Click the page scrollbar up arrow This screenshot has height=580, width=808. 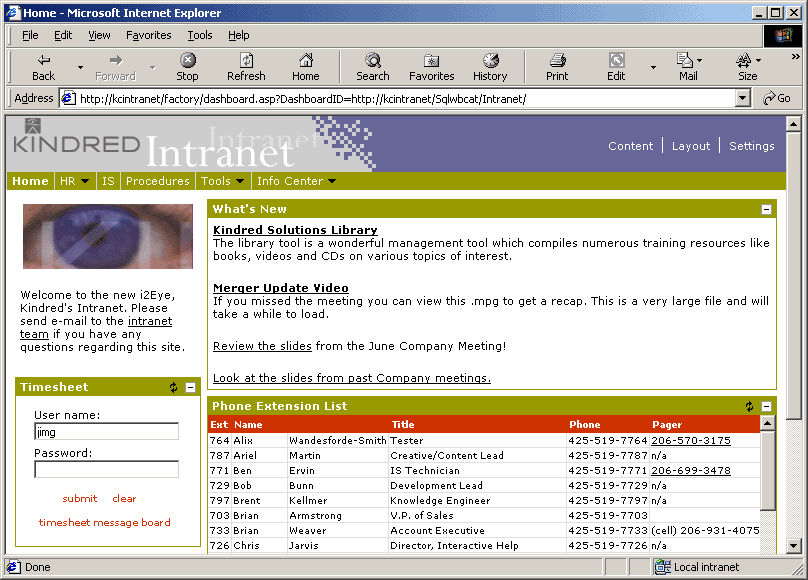pyautogui.click(x=793, y=124)
